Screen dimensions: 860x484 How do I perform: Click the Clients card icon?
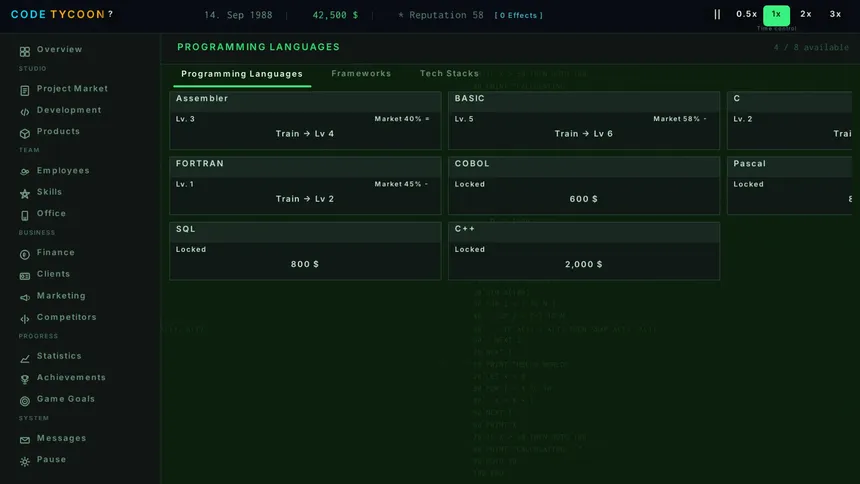tap(25, 276)
